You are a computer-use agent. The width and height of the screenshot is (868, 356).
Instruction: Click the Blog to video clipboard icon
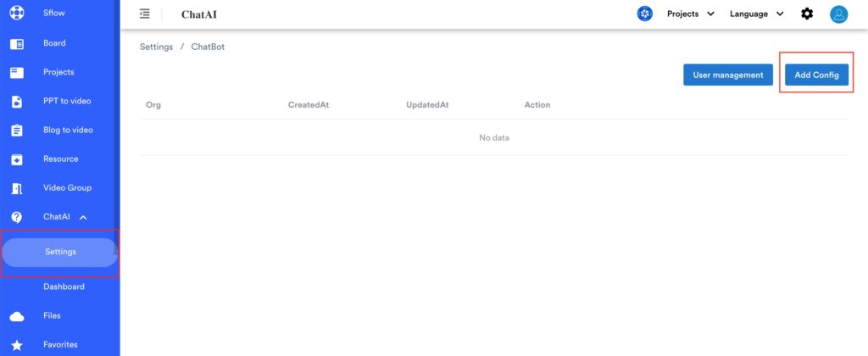point(17,130)
